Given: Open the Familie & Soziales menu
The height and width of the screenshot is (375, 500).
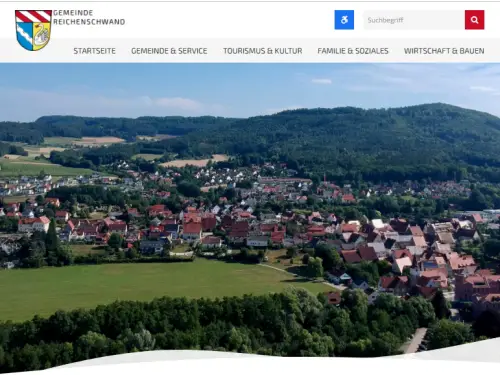Looking at the screenshot, I should coord(353,51).
